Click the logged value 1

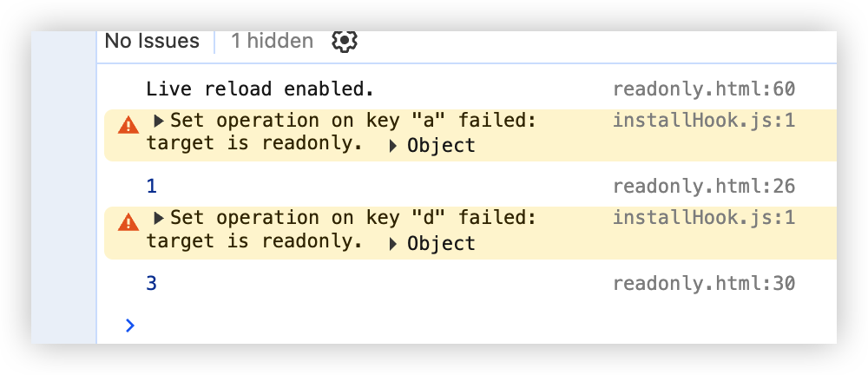click(x=152, y=186)
